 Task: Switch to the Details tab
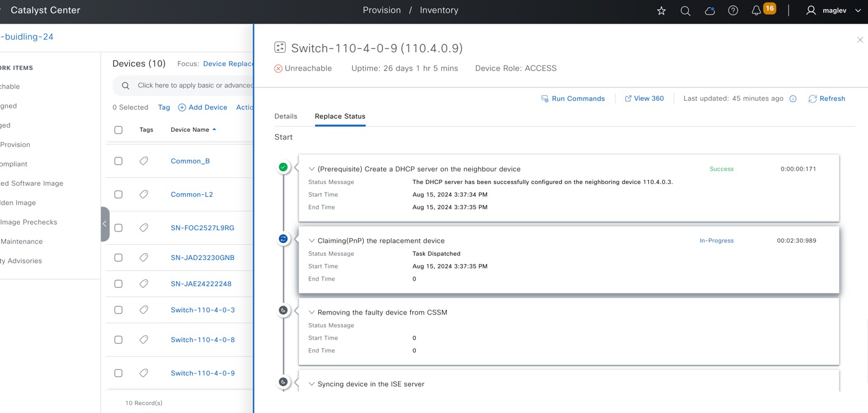[286, 116]
